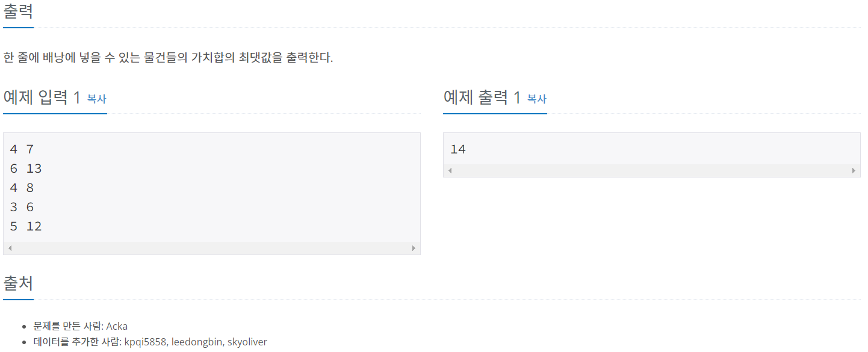The height and width of the screenshot is (352, 868).
Task: Click the horizontal scrollbar under sample output
Action: click(x=650, y=170)
